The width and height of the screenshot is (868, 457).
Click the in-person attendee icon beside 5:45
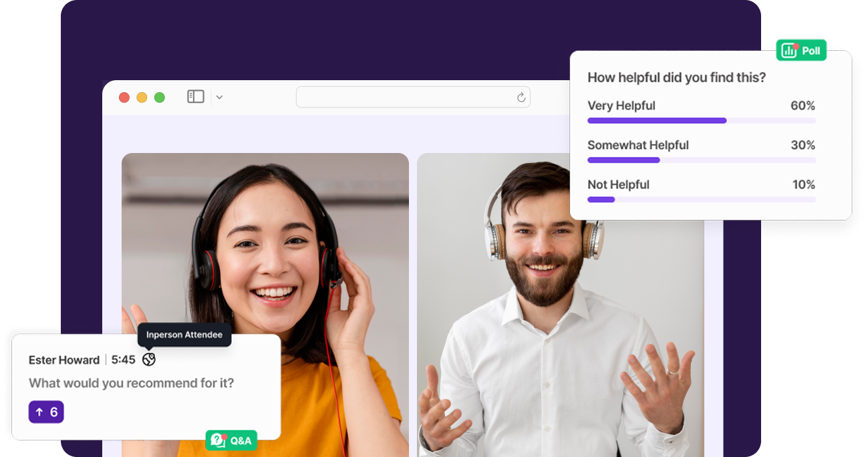click(x=149, y=359)
